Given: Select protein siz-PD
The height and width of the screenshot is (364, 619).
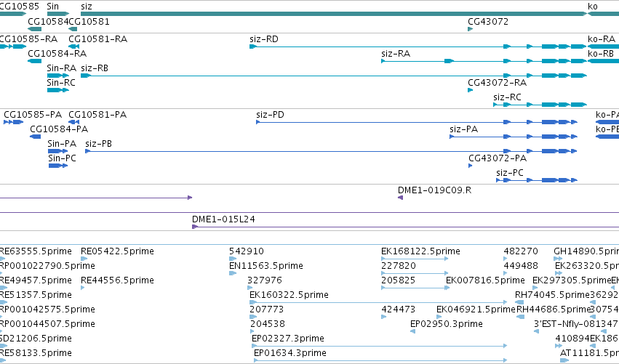Looking at the screenshot, I should (x=270, y=115).
